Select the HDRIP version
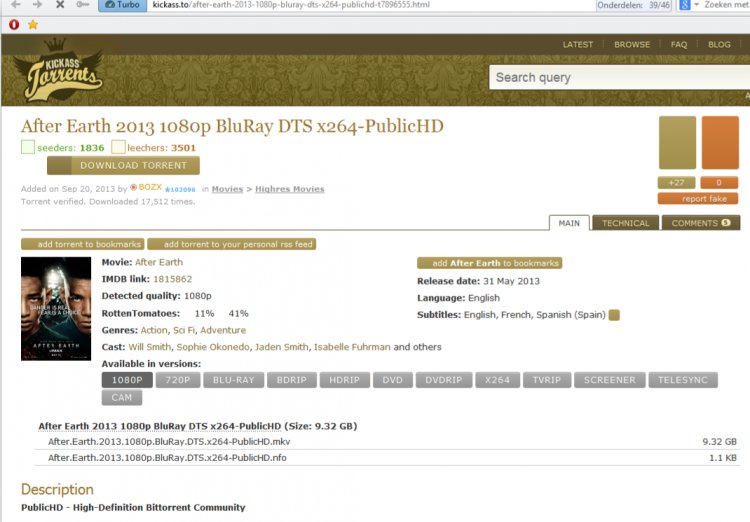The width and height of the screenshot is (750, 522). [344, 380]
